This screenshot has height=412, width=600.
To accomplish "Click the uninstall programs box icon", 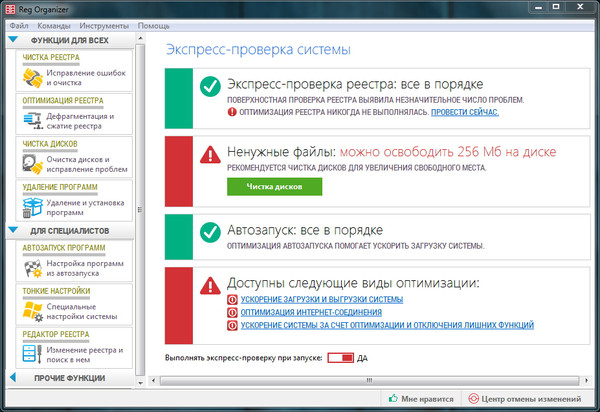I will (x=32, y=207).
